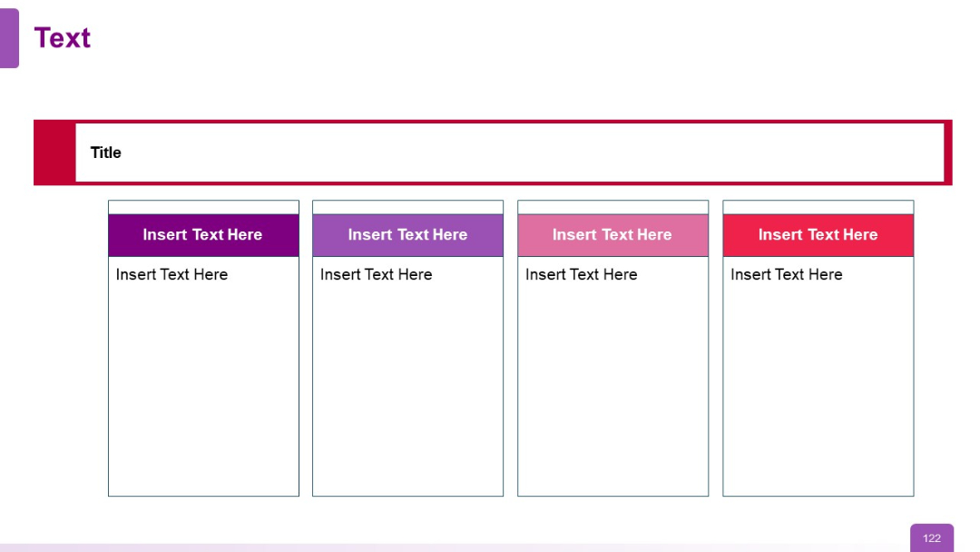Screen dimensions: 980x552
Task: Select the fourth column's Insert Text Here body
Action: (x=786, y=274)
